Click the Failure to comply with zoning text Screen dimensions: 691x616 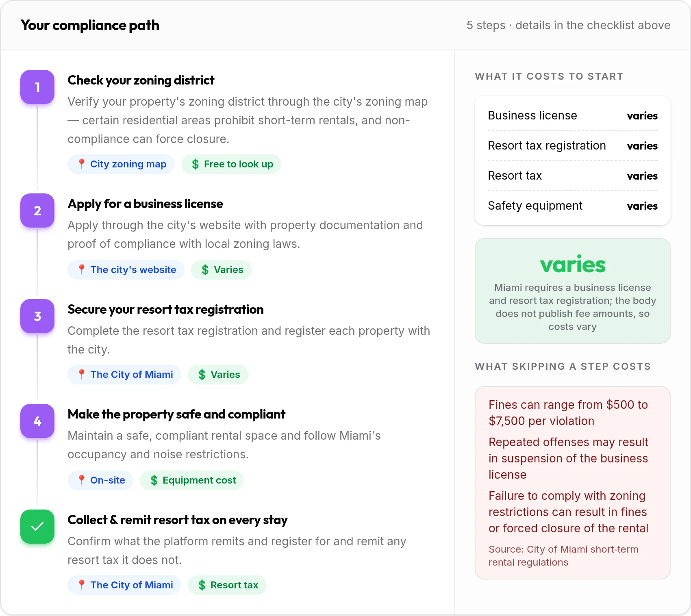click(x=568, y=512)
